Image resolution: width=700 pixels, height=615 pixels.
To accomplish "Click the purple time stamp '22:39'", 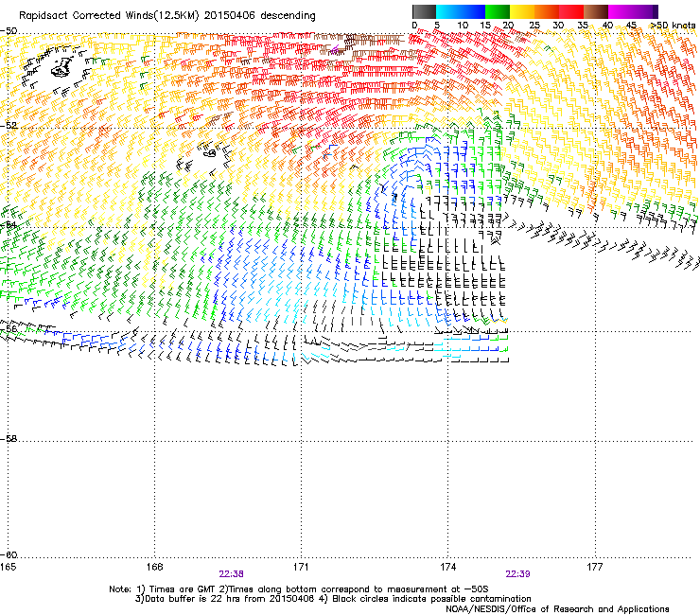I will (517, 574).
